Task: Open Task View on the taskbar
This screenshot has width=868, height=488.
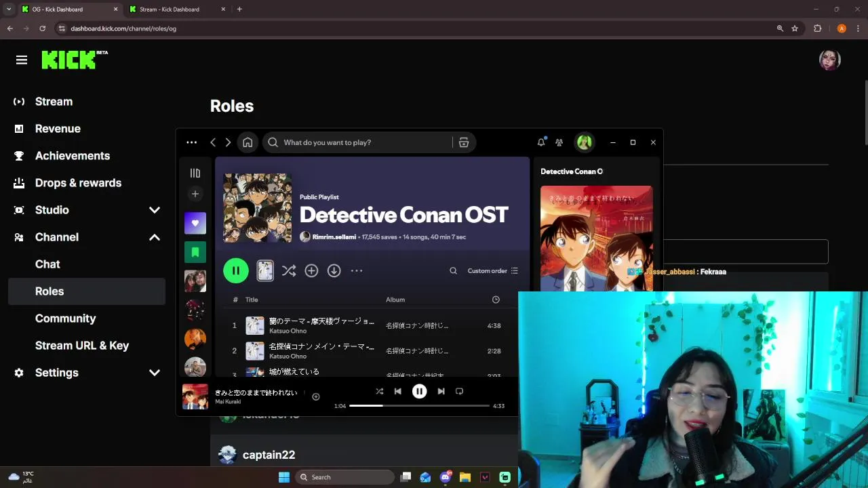Action: point(406,477)
